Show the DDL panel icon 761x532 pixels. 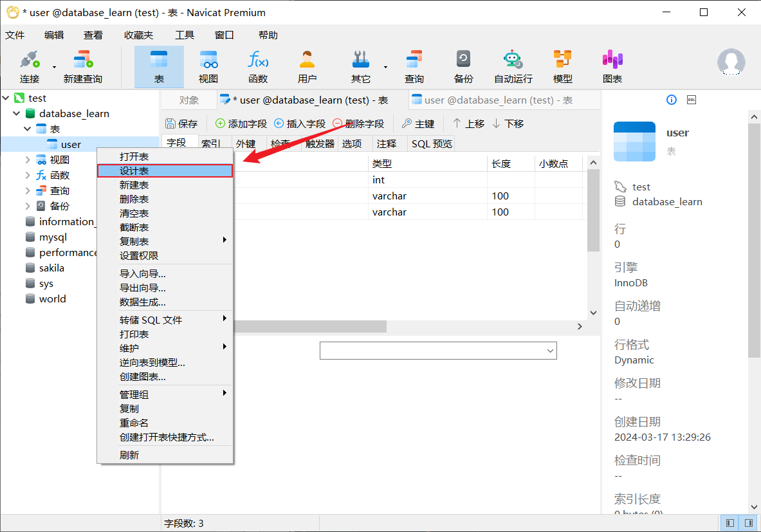tap(692, 100)
